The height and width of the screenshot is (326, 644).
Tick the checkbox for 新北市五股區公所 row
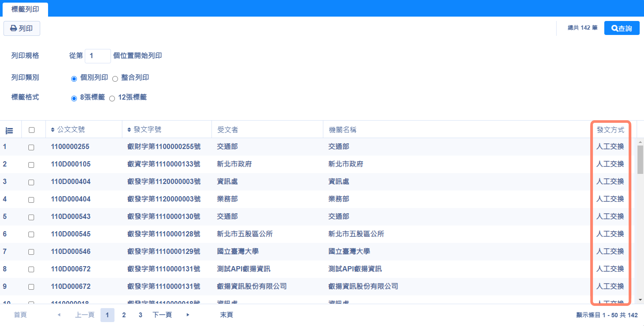(31, 235)
